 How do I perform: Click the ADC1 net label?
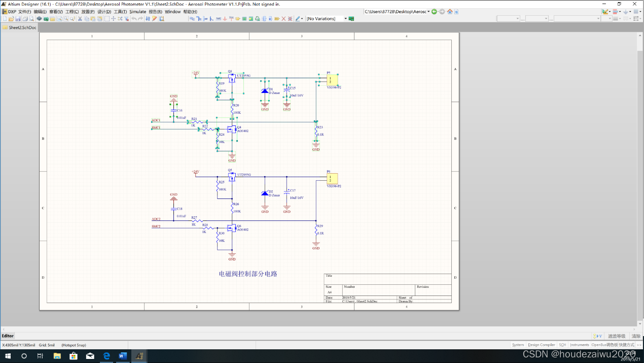click(x=156, y=120)
